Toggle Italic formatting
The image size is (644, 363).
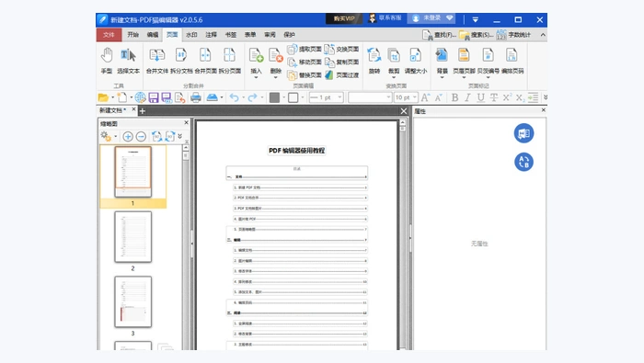467,97
